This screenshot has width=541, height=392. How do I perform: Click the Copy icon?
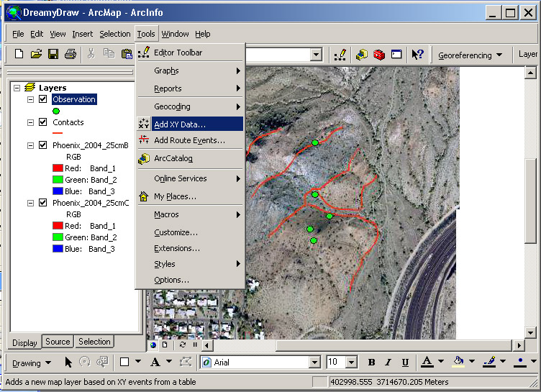pos(109,53)
